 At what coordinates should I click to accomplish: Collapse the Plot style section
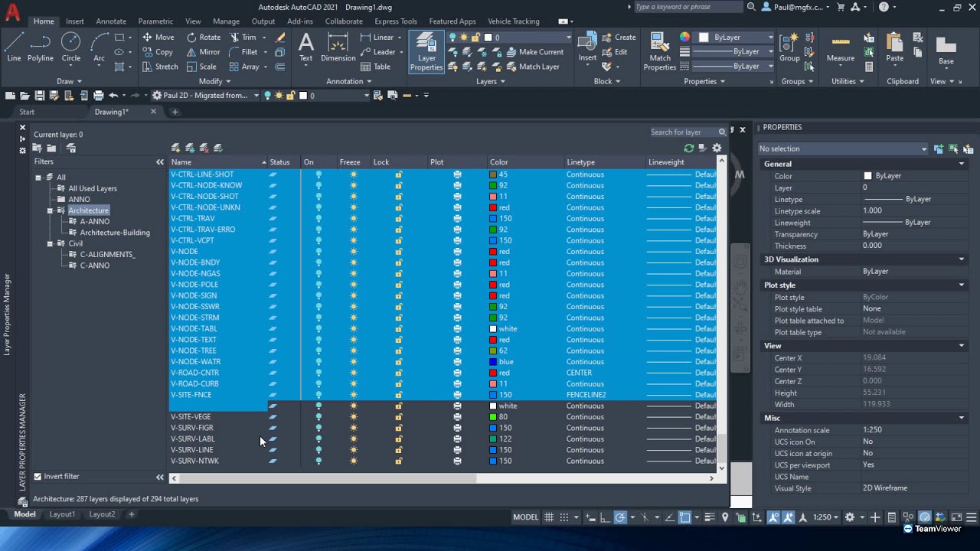pos(962,285)
